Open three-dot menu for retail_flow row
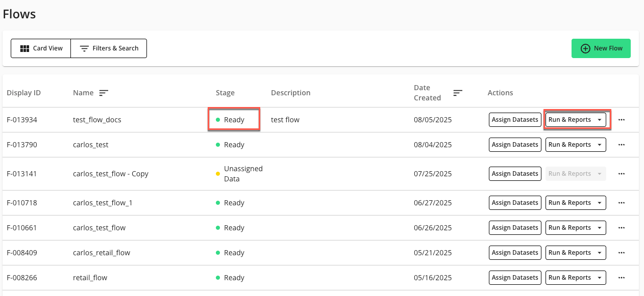 (621, 278)
